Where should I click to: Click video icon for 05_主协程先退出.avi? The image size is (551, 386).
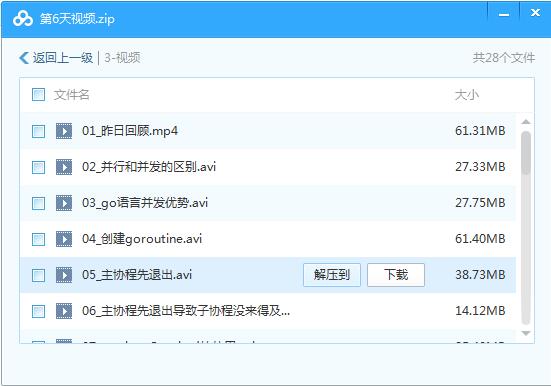[x=64, y=275]
